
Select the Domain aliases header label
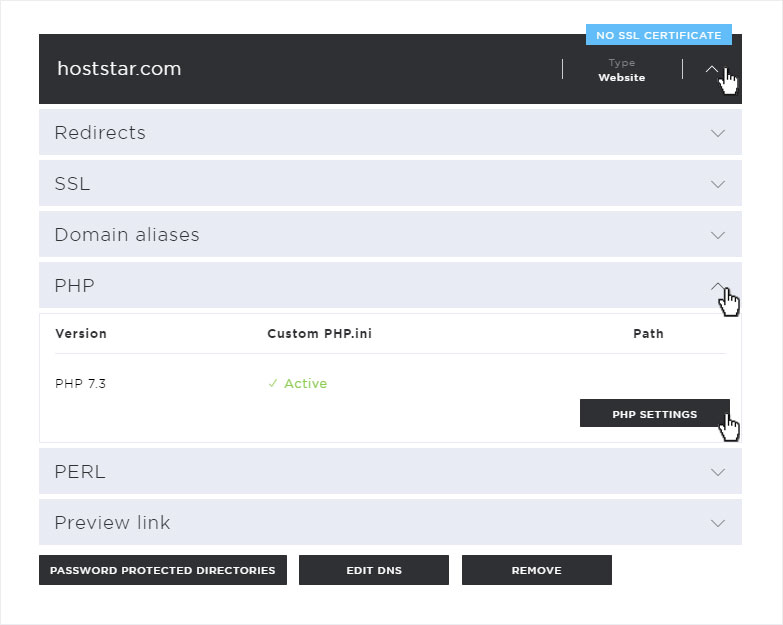coord(127,235)
